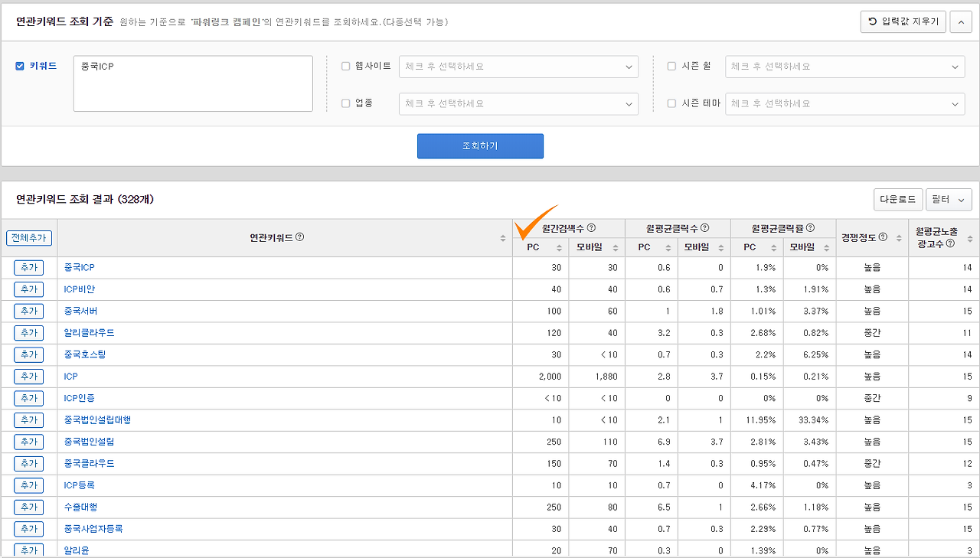Click the 33.34% click-rate value

813,420
